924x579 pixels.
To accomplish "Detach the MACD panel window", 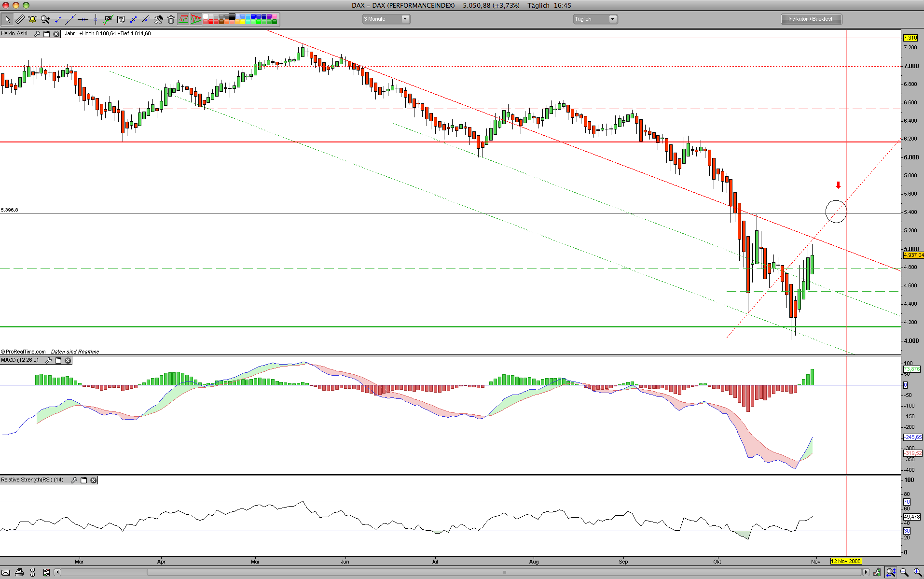I will click(58, 360).
